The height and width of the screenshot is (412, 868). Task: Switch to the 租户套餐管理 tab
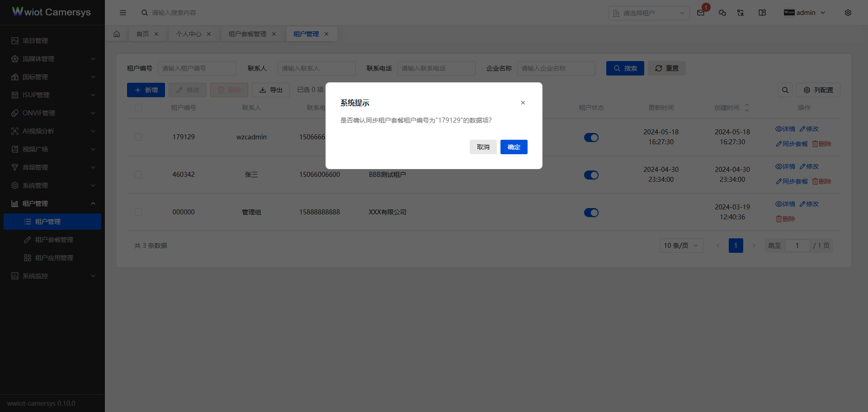[247, 34]
